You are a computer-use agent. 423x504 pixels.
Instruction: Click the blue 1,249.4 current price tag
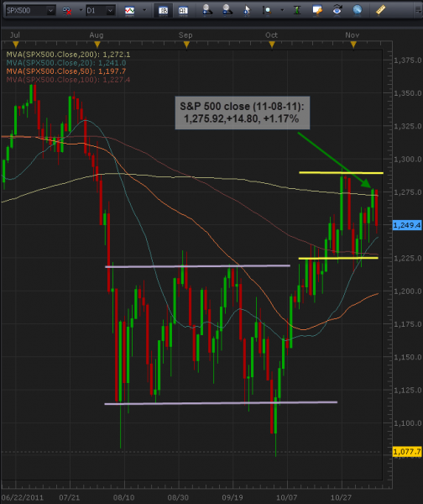[x=407, y=225]
